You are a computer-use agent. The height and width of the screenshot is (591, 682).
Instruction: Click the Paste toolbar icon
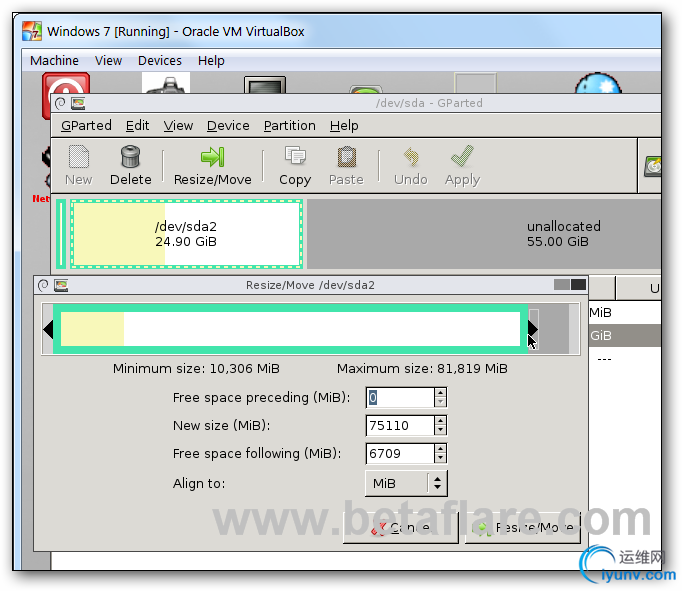[x=346, y=157]
